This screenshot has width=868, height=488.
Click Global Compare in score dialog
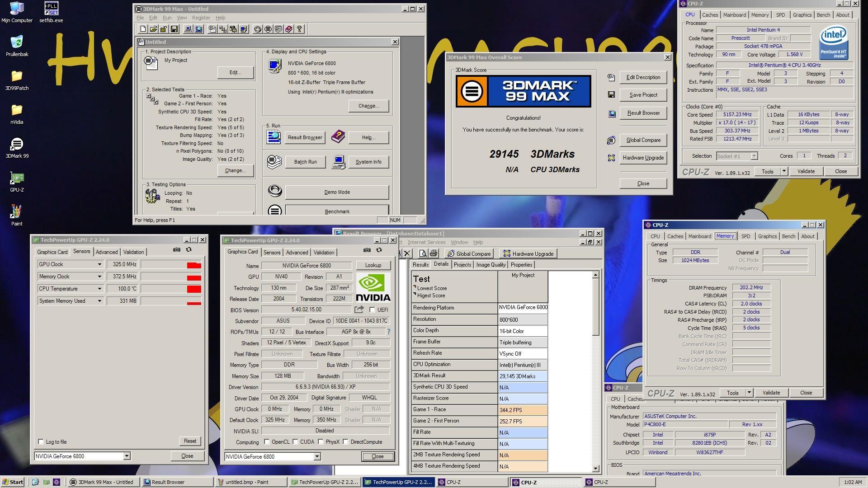(643, 140)
